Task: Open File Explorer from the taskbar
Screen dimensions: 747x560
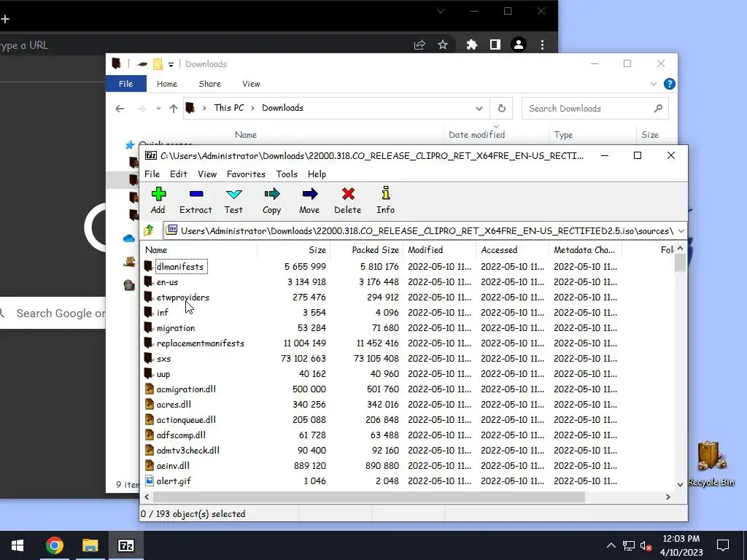Action: pyautogui.click(x=90, y=545)
